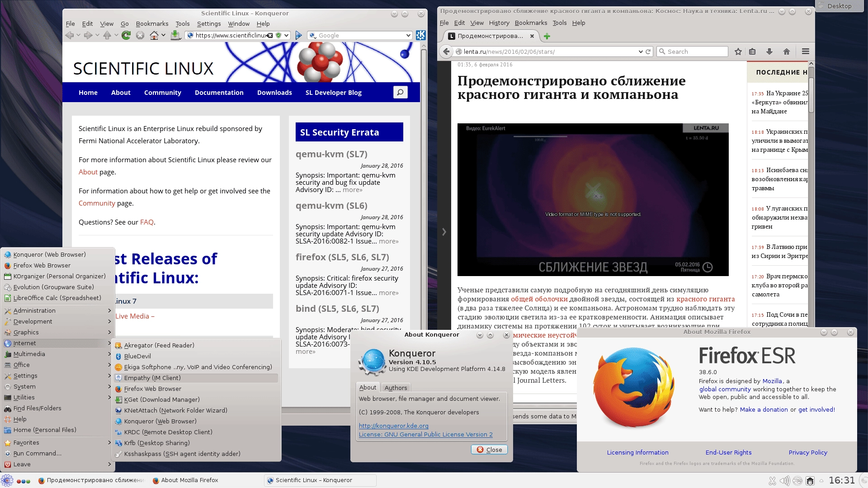Click the Google search field in Konqueror
Viewport: 868px width, 488px height.
359,35
